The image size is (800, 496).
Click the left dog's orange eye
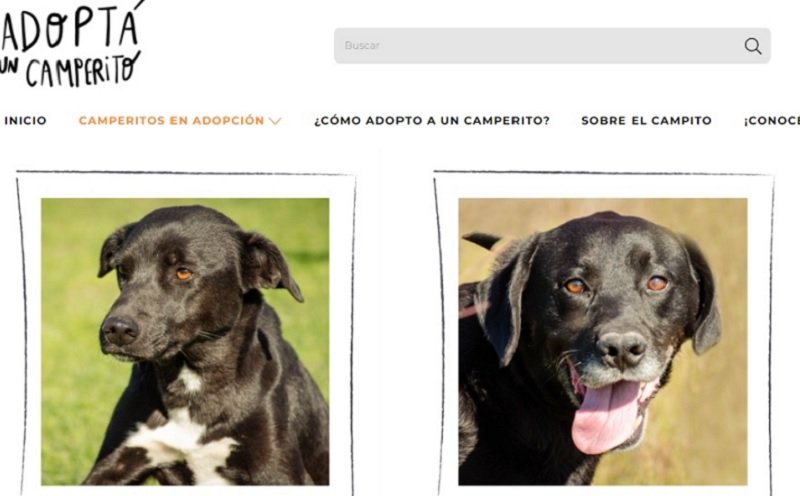click(184, 275)
